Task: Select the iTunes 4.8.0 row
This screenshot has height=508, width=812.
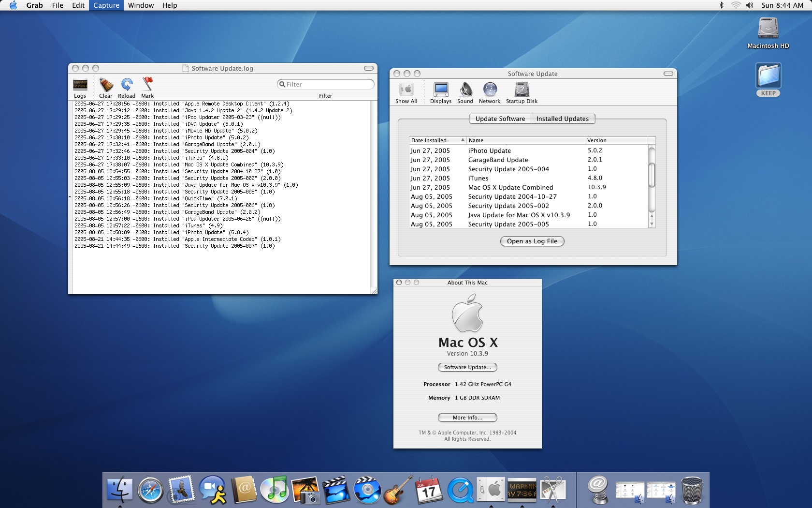Action: coord(528,178)
